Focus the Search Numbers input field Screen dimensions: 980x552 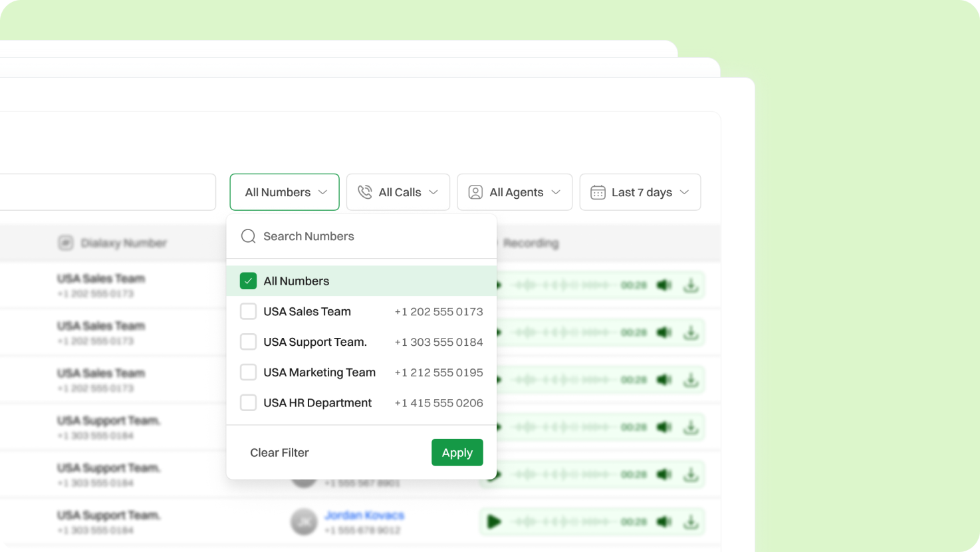point(372,236)
